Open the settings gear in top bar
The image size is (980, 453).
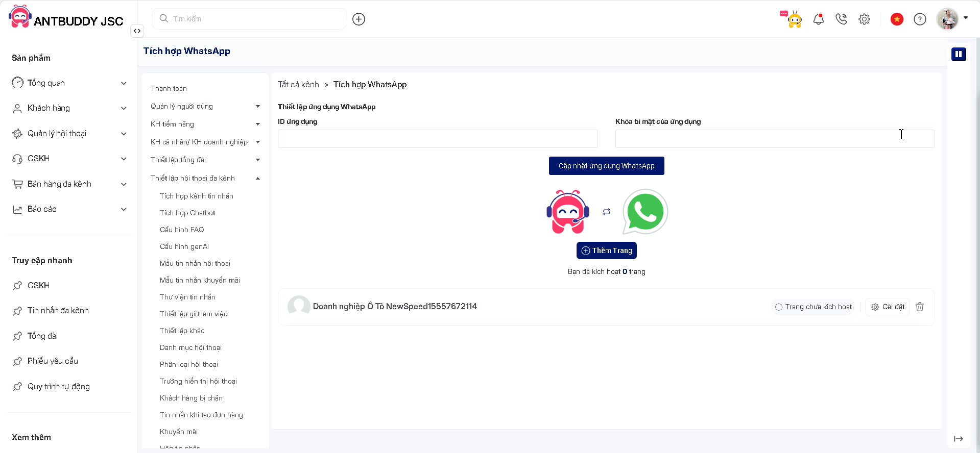point(864,19)
